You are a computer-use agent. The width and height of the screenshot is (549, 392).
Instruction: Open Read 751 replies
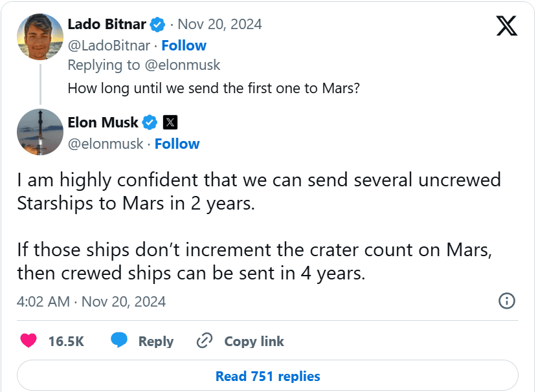267,376
